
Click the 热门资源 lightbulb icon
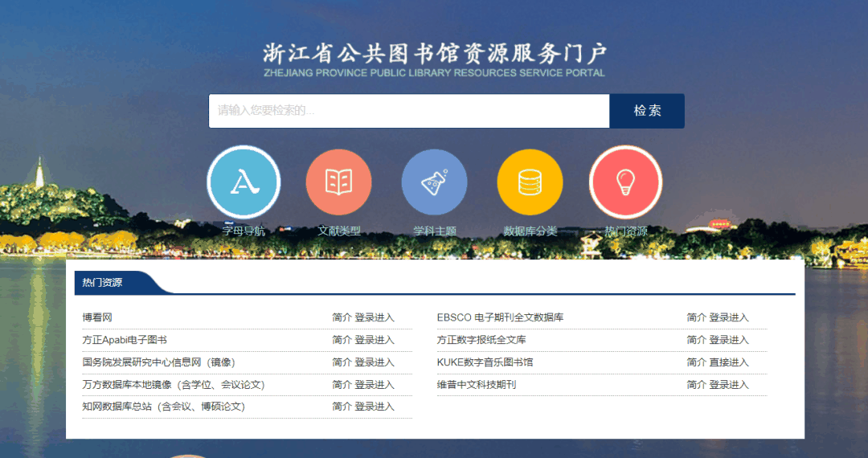(x=625, y=182)
